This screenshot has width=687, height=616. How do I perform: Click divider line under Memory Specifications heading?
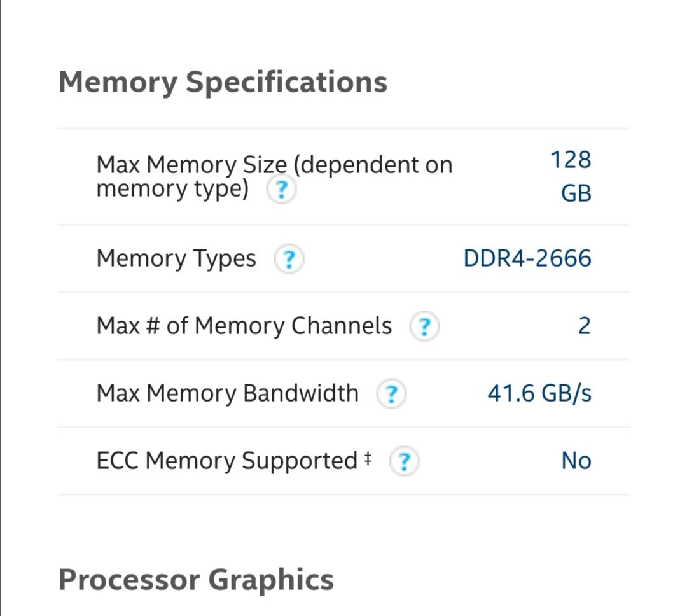(344, 129)
